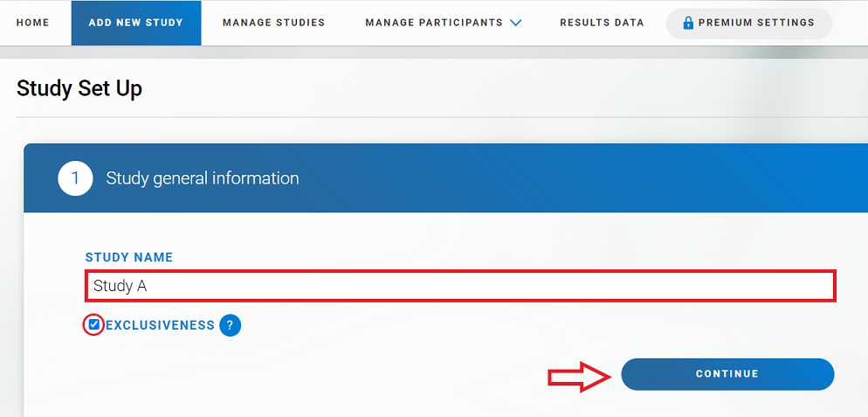Click the 'Study A' text in the name field
Viewport: 868px width, 417px height.
tap(114, 286)
